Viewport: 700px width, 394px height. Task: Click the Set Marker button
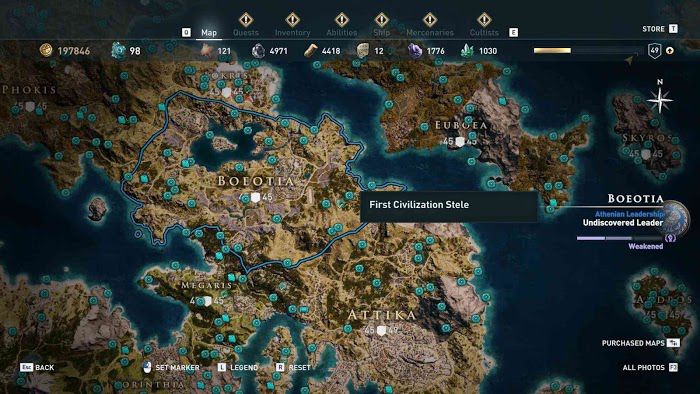(171, 367)
